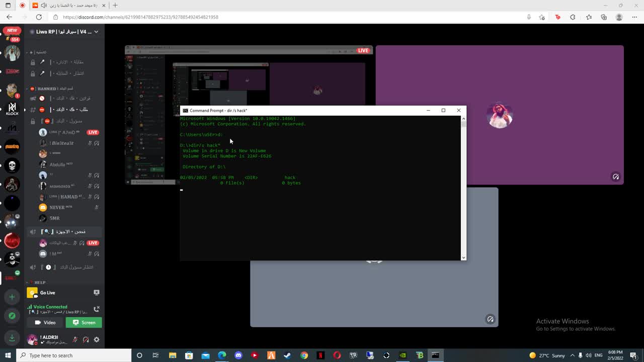Click the Download Apps icon
This screenshot has width=644, height=362.
point(12,337)
